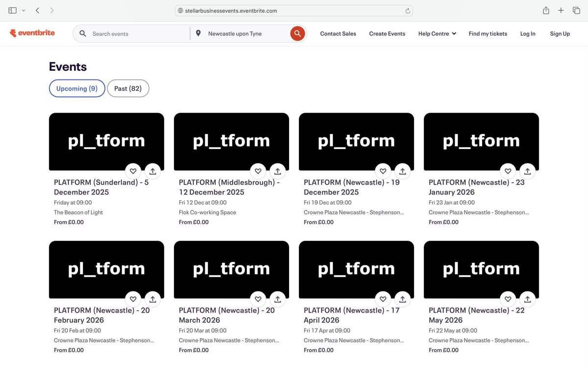Open Create Events link
588x368 pixels.
click(387, 33)
